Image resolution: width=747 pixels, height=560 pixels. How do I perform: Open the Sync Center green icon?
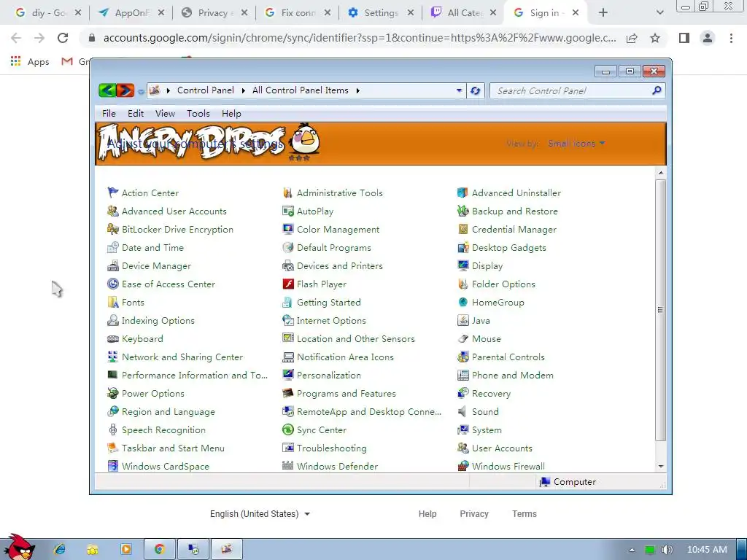pyautogui.click(x=287, y=429)
